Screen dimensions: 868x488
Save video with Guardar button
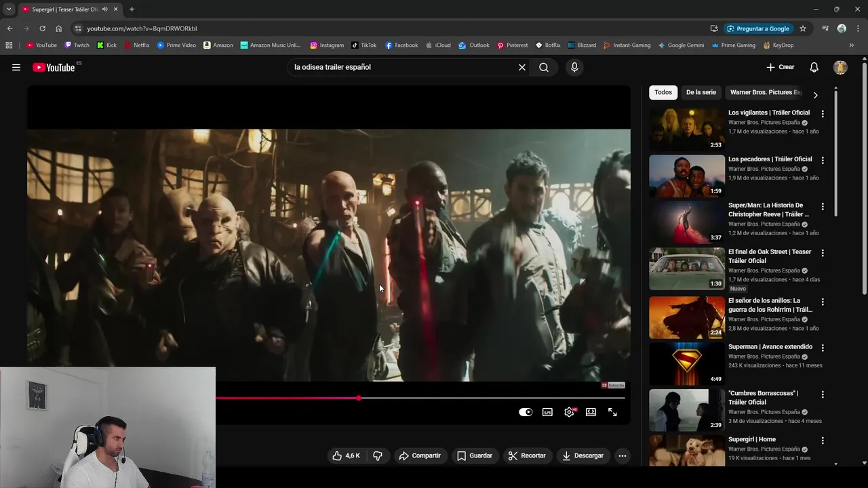[475, 455]
